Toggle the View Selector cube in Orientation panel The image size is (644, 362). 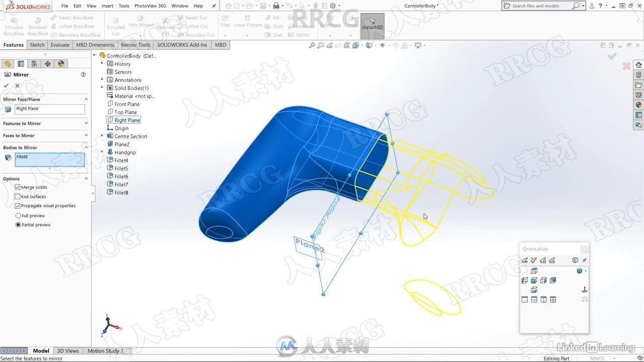[x=575, y=260]
